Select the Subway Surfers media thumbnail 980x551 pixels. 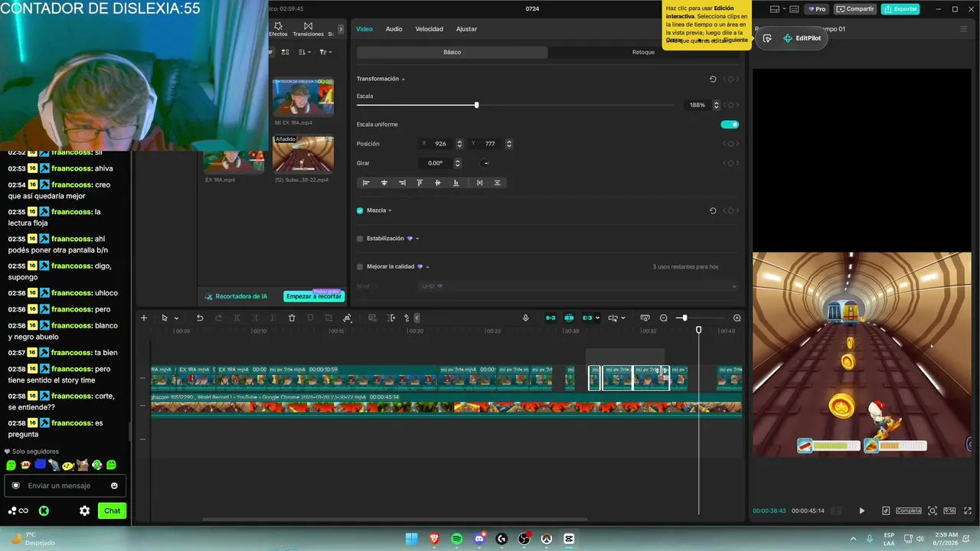click(x=303, y=155)
